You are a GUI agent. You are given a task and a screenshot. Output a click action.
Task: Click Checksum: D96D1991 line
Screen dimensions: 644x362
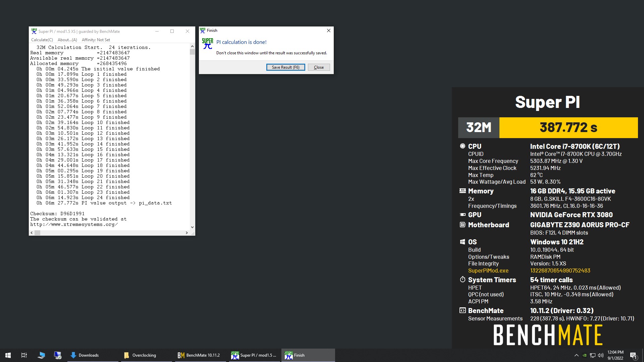(57, 214)
